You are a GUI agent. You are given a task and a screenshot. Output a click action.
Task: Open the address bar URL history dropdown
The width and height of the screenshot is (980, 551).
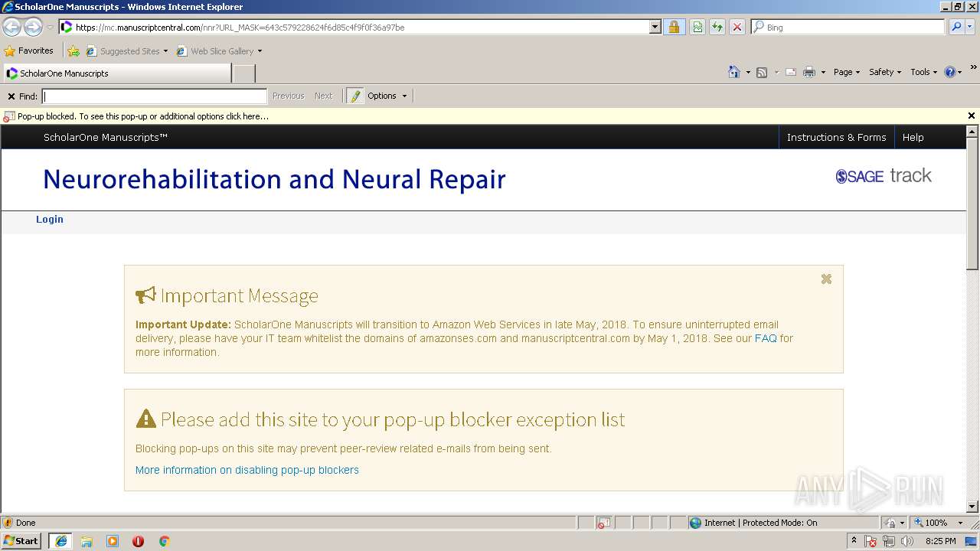tap(655, 28)
